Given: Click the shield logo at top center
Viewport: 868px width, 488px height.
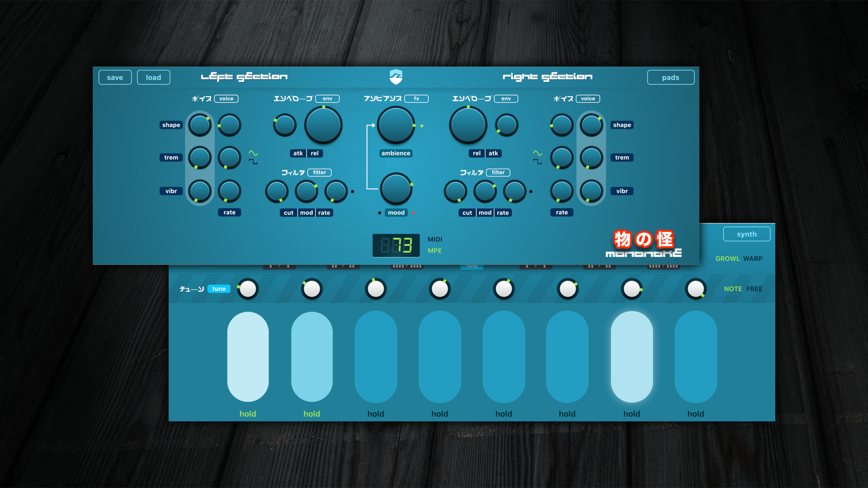Looking at the screenshot, I should pos(396,77).
